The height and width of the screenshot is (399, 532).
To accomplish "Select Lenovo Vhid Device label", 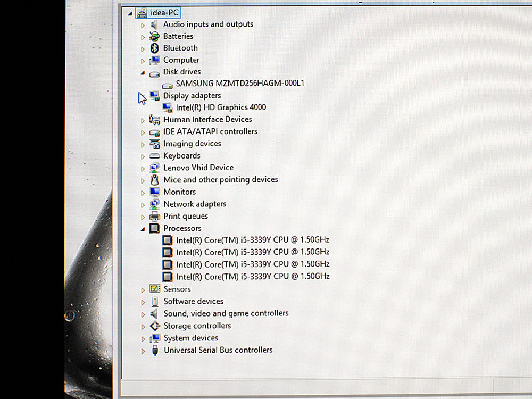I will [198, 168].
